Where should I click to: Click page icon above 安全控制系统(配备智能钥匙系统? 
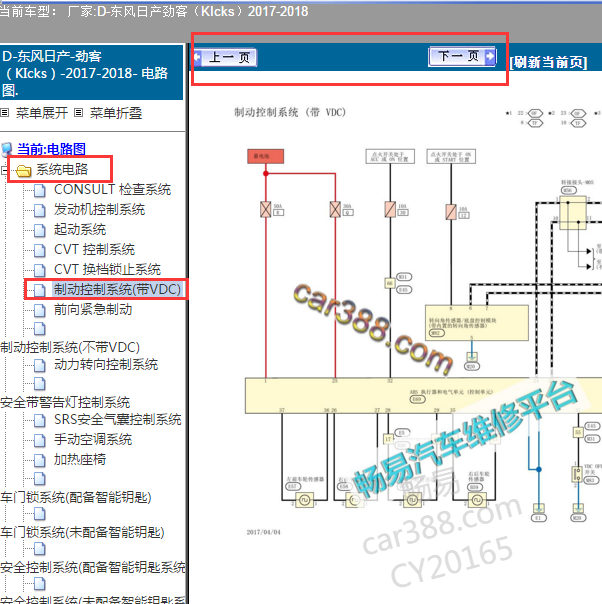click(x=39, y=549)
